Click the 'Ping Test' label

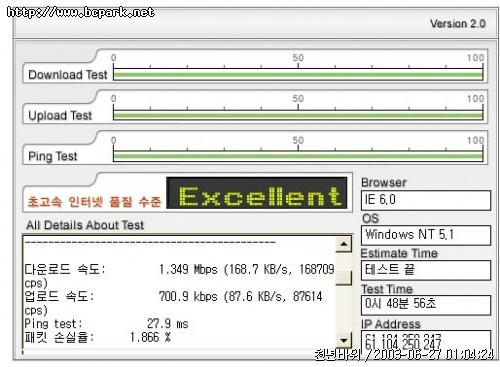pos(53,156)
